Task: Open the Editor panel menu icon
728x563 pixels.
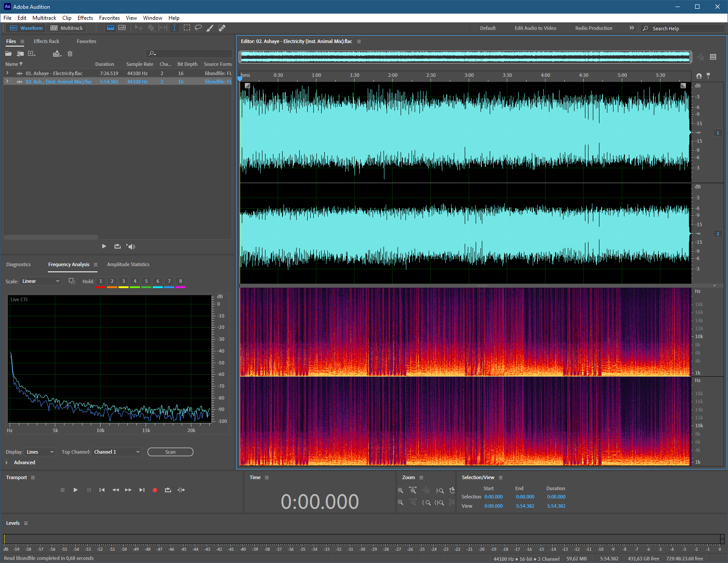Action: coord(359,41)
